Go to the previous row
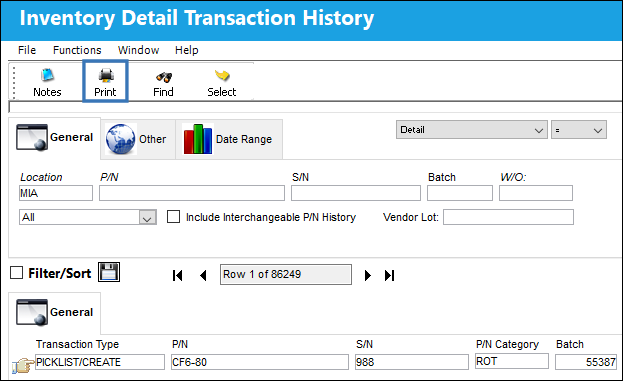The height and width of the screenshot is (381, 623). pos(203,275)
